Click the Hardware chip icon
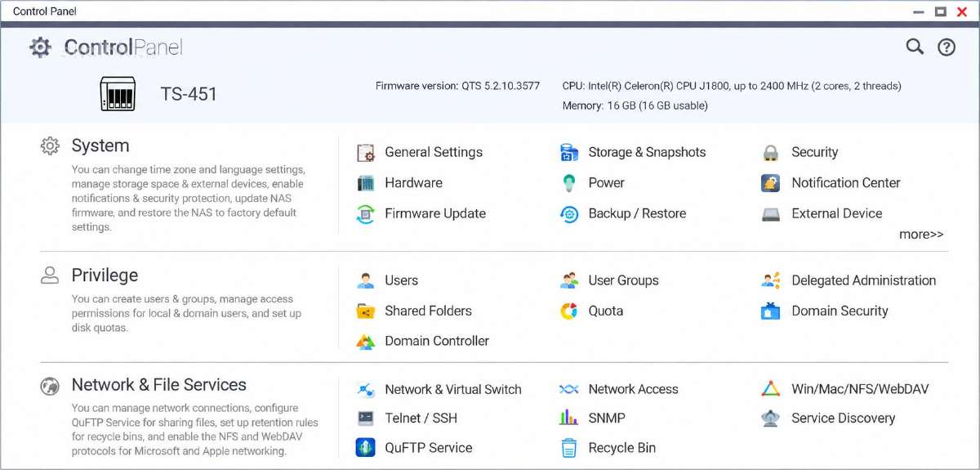Viewport: 980px width, 470px height. tap(366, 183)
